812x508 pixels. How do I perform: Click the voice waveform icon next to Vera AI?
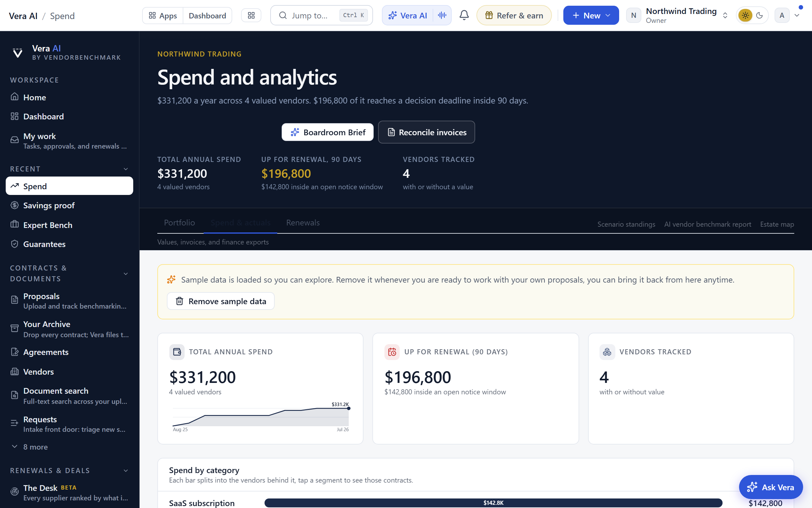pyautogui.click(x=442, y=15)
